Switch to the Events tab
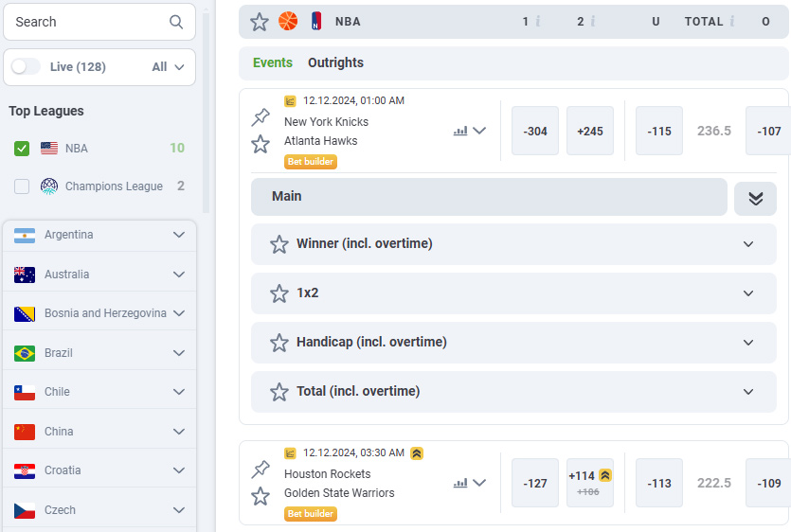 [273, 62]
